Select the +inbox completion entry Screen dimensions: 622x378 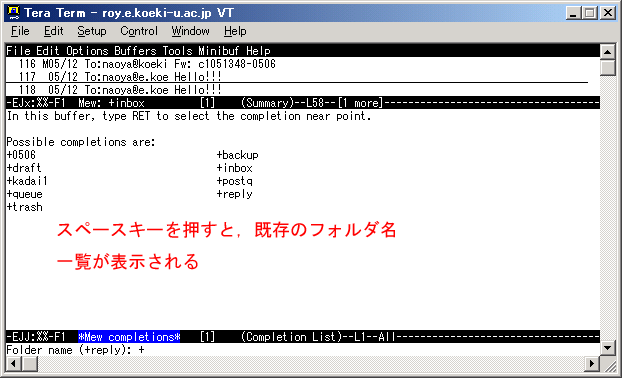234,168
